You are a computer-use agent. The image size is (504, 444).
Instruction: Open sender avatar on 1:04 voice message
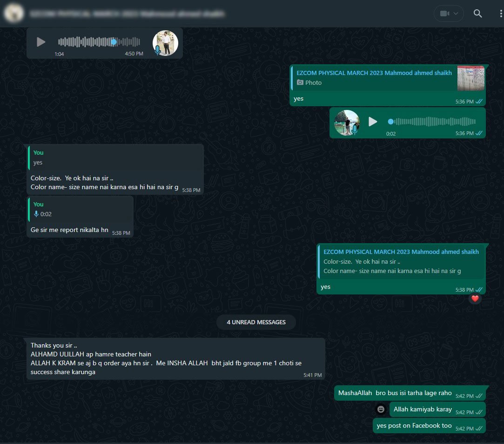click(165, 43)
